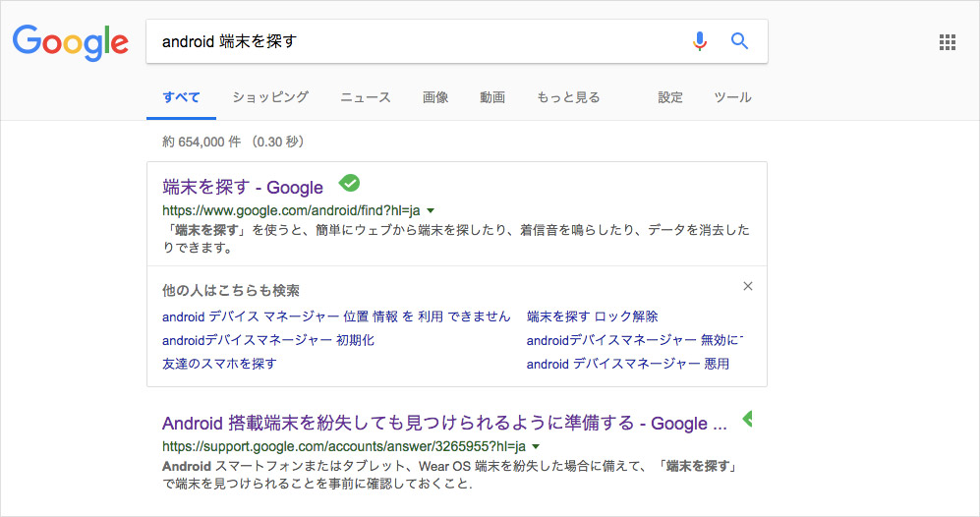Click the Google logo
This screenshot has height=517, width=980.
coord(71,42)
